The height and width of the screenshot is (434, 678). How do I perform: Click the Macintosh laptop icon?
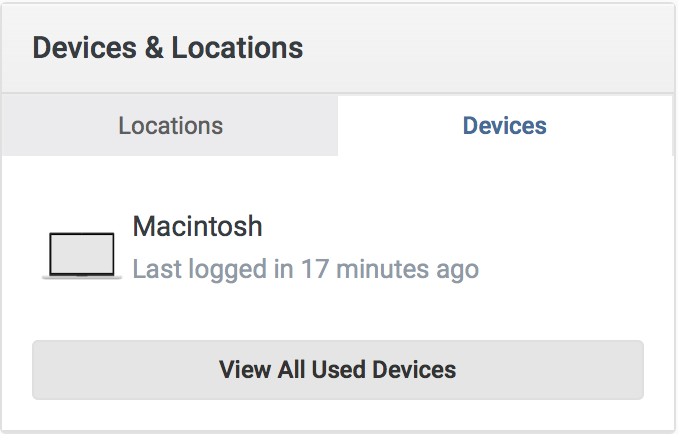[x=82, y=255]
